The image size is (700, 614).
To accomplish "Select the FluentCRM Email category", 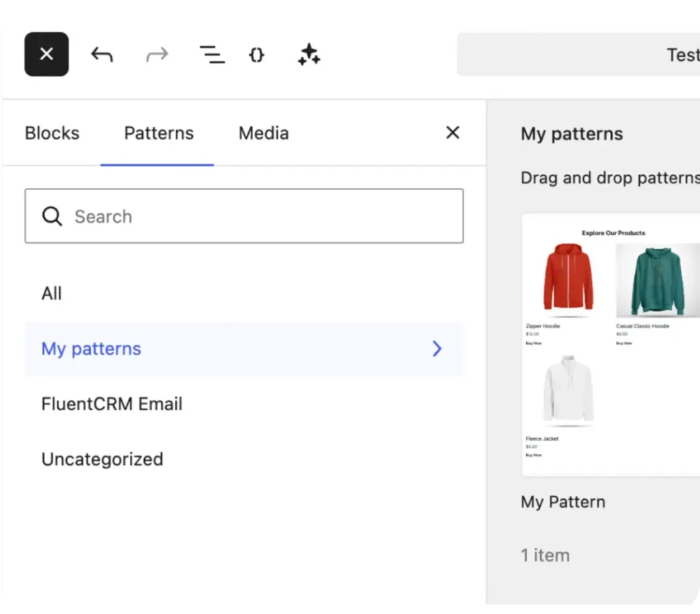I will (x=244, y=404).
